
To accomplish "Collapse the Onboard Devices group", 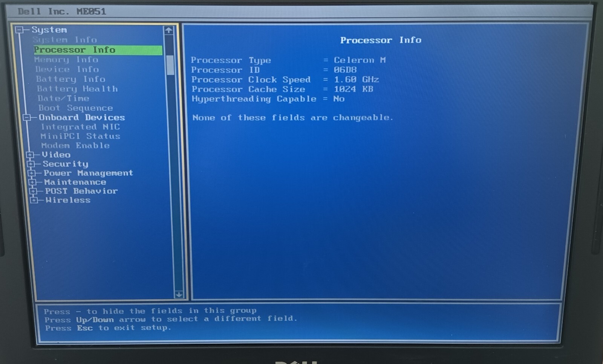I will [x=27, y=118].
